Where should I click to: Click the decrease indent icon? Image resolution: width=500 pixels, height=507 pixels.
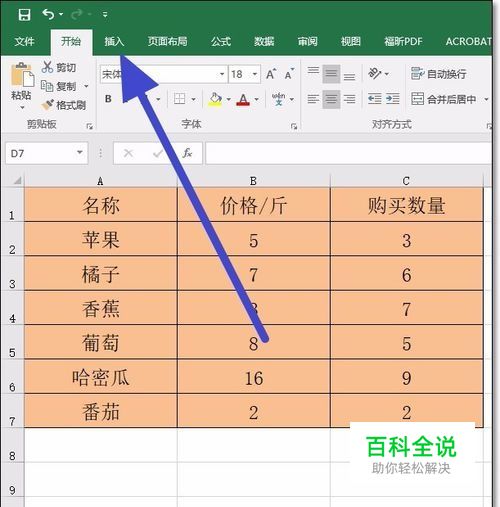pos(375,99)
